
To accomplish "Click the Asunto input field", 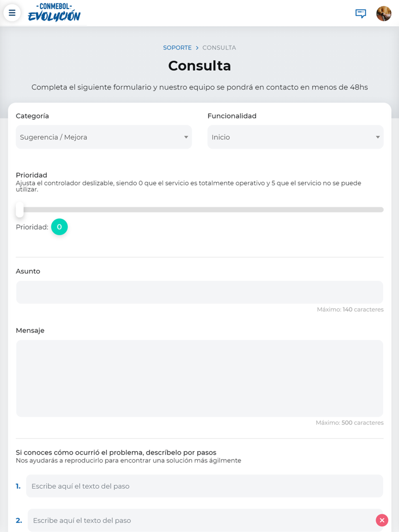I will (199, 292).
